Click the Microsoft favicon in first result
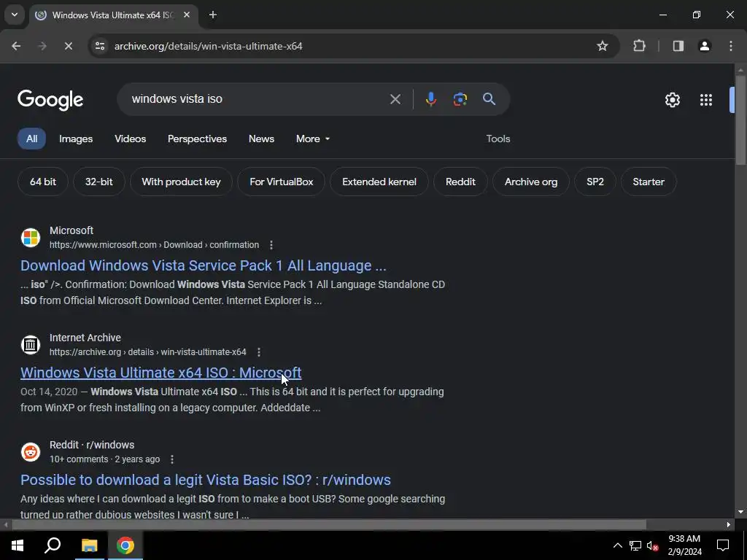The width and height of the screenshot is (747, 560). 31,238
